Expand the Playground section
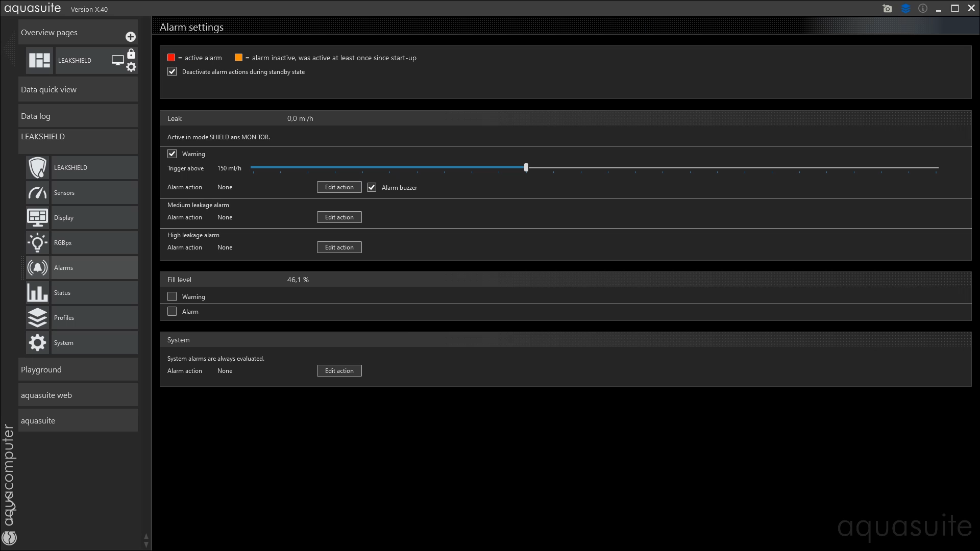The image size is (980, 551). pyautogui.click(x=78, y=369)
